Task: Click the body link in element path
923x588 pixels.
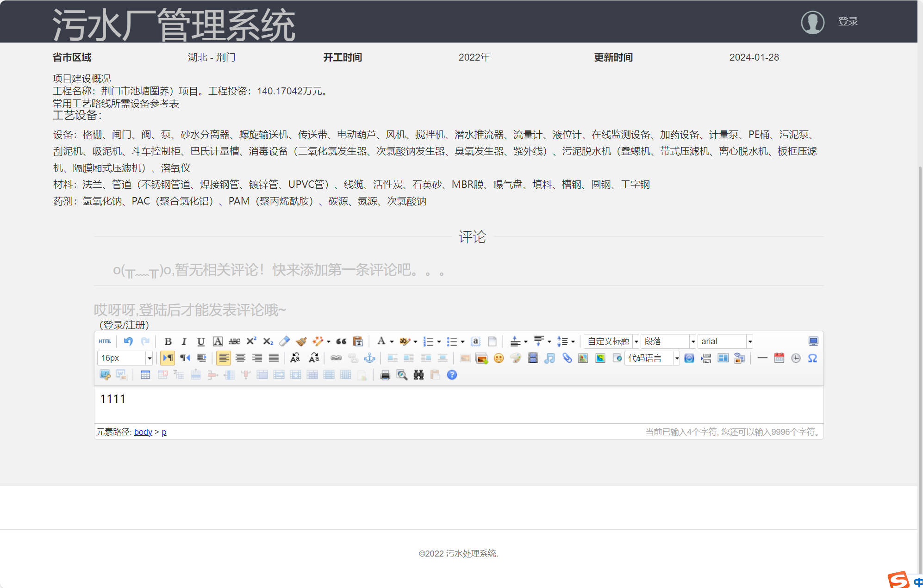Action: [x=143, y=432]
